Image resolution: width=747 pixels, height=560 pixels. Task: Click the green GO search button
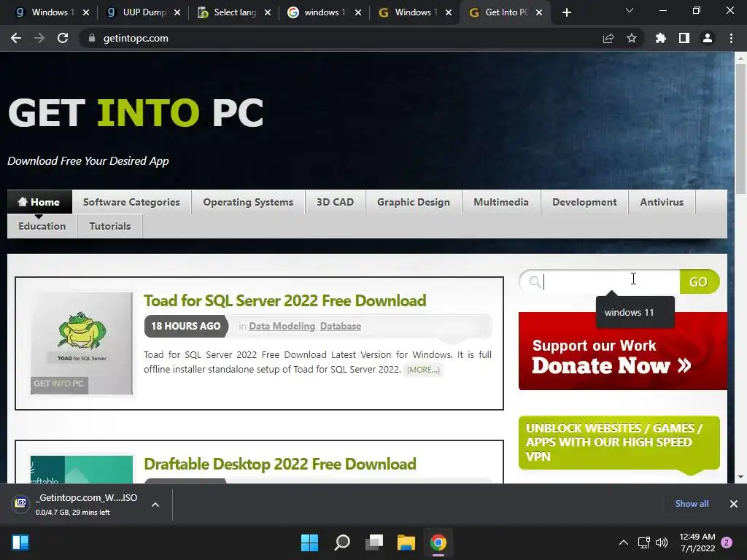[x=699, y=282]
